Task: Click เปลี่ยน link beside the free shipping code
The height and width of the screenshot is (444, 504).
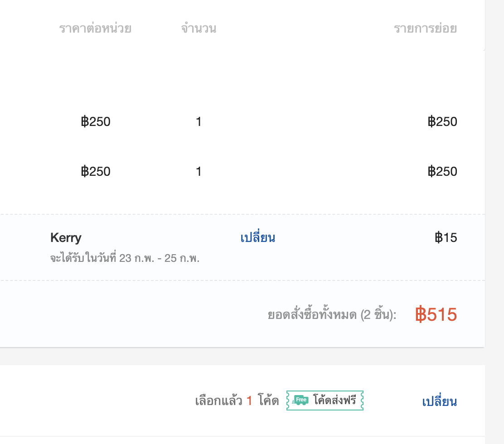Action: (439, 401)
